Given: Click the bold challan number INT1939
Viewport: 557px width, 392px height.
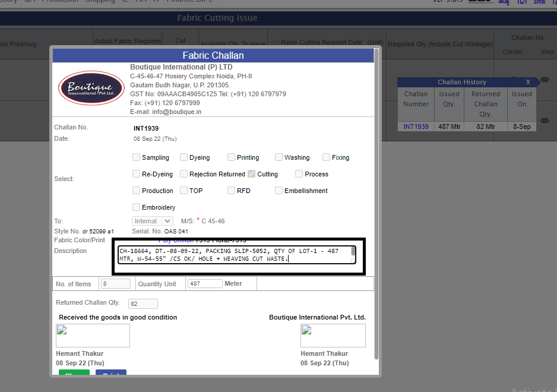Looking at the screenshot, I should pos(146,128).
